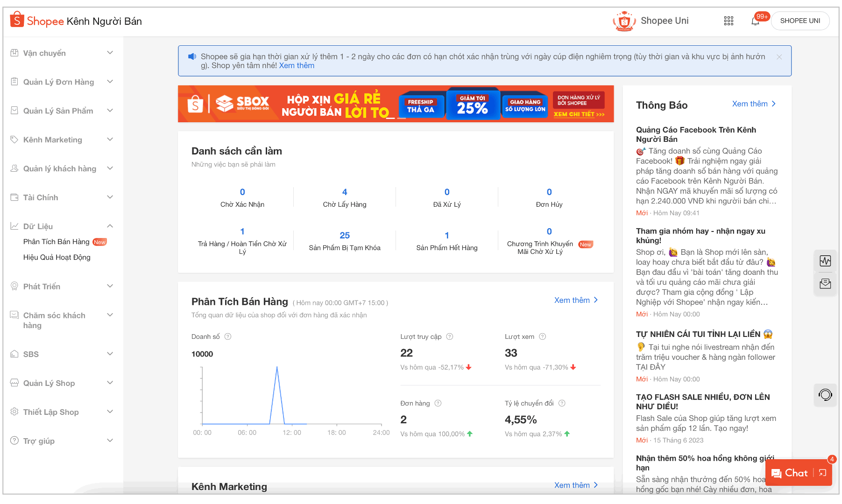Click the Kênh Marketing tag icon

[x=14, y=140]
